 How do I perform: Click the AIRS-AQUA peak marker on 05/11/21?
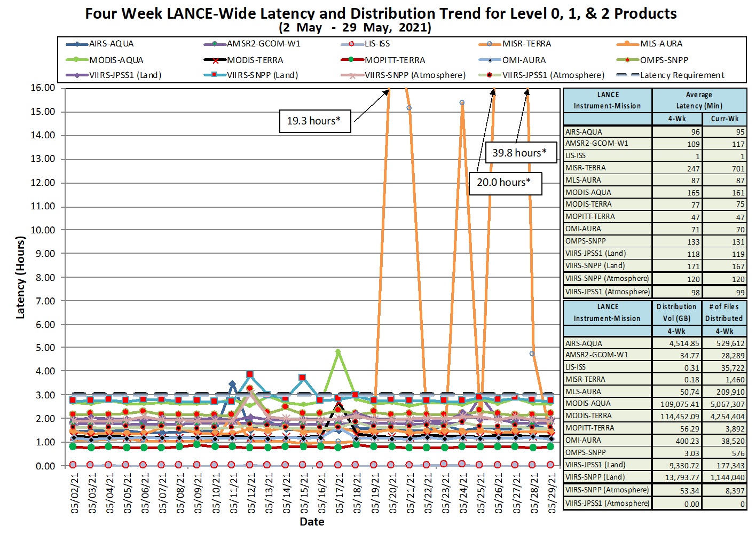point(232,384)
